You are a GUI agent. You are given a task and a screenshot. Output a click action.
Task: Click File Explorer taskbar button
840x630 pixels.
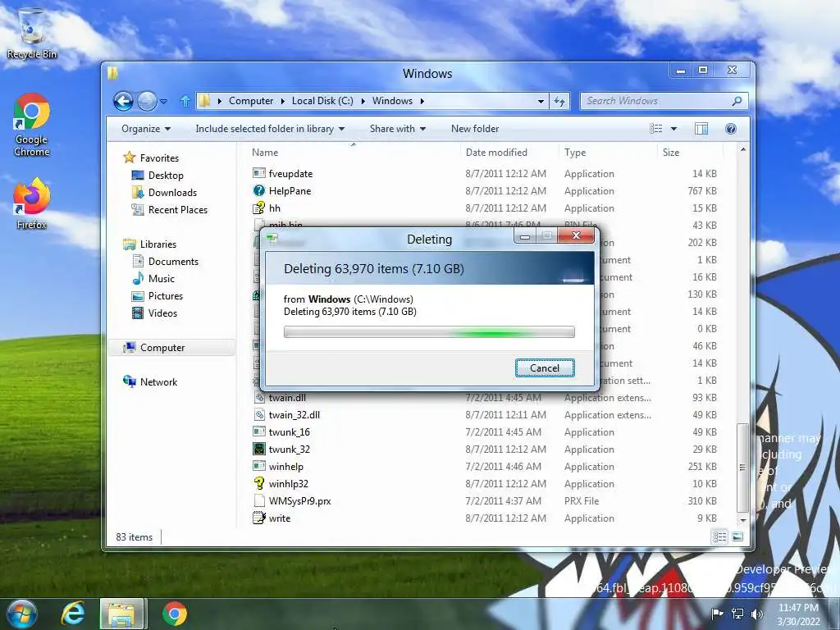pyautogui.click(x=122, y=614)
